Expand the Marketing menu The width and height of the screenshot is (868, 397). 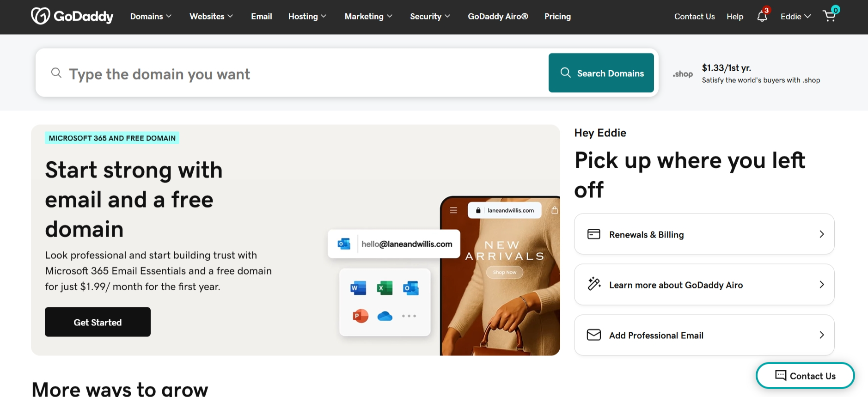[368, 16]
